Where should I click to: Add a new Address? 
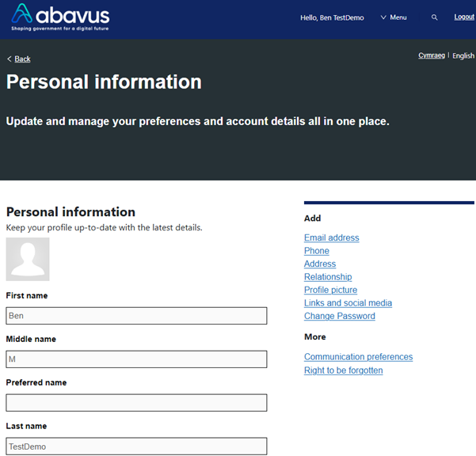click(x=320, y=264)
